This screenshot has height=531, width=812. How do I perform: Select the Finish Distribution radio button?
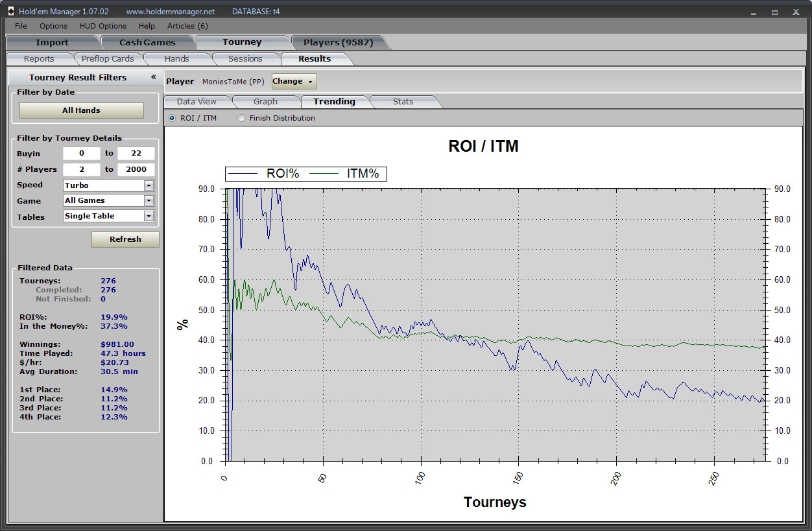tap(241, 118)
